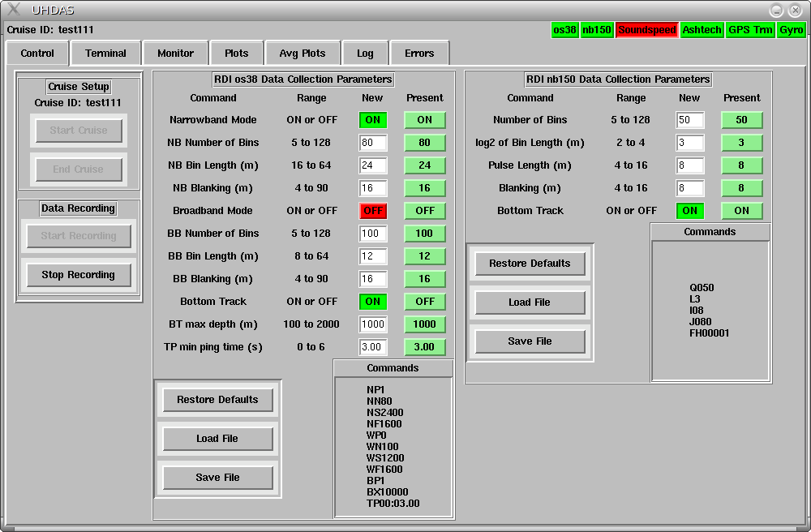Click Present ON for Narrowband Mode
This screenshot has width=811, height=532.
click(x=425, y=120)
